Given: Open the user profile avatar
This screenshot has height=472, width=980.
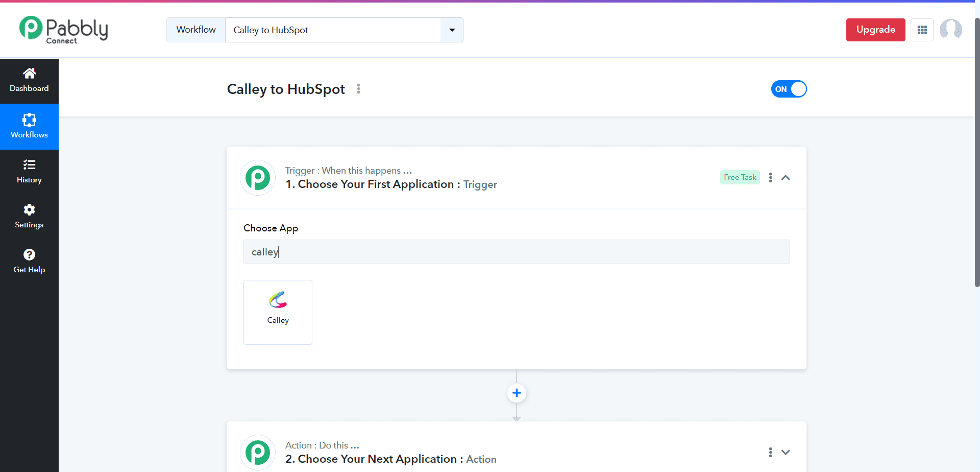Looking at the screenshot, I should [x=951, y=30].
